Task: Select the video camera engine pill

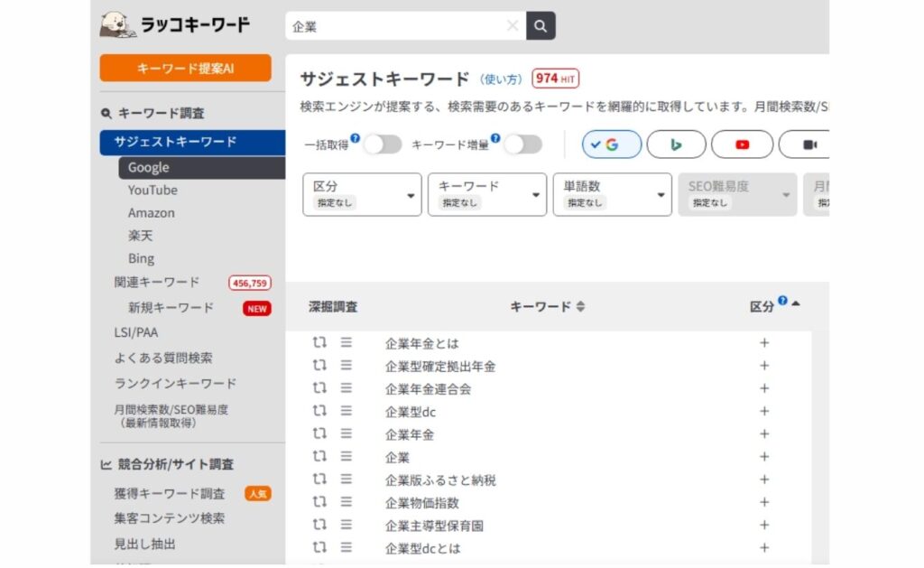Action: click(x=806, y=144)
